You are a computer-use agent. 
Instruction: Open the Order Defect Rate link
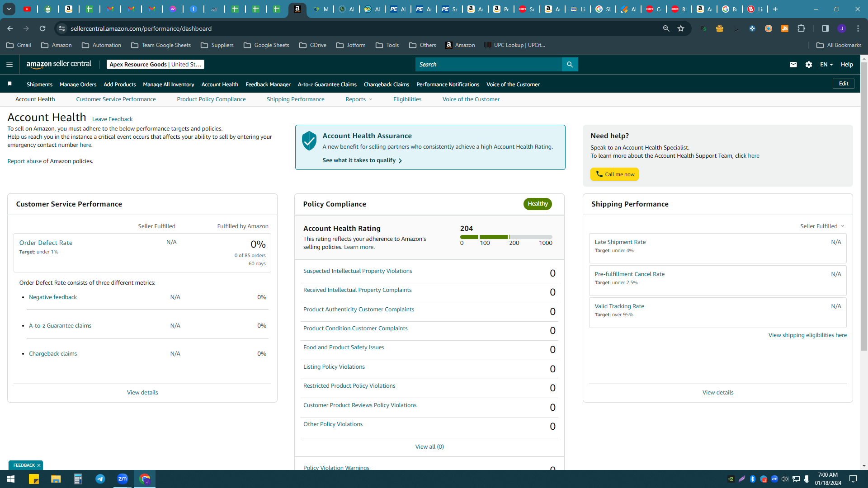(x=46, y=243)
